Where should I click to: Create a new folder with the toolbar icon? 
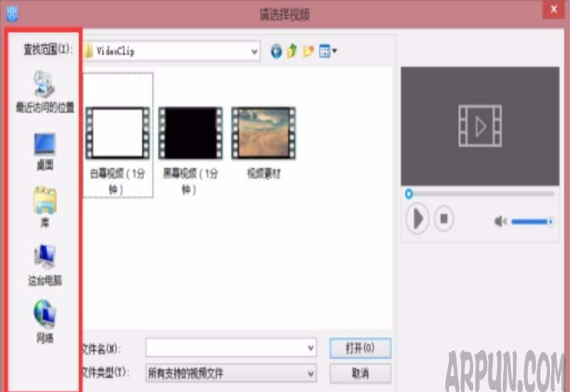(x=309, y=51)
